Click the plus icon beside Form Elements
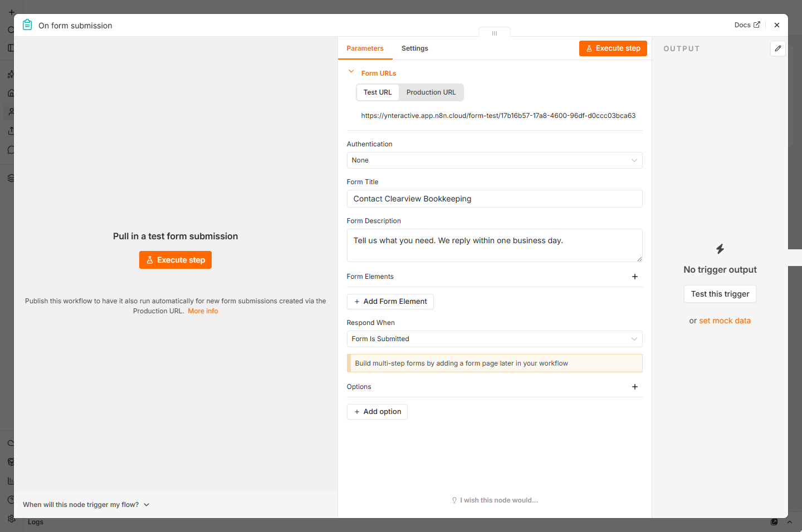This screenshot has width=802, height=532. (x=635, y=277)
